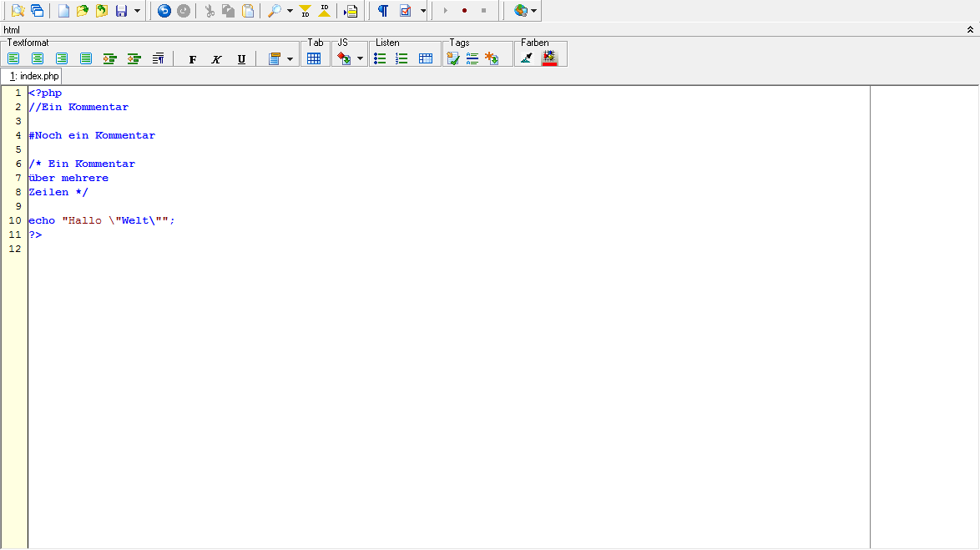Viewport: 980px width, 550px height.
Task: Expand the browser preview dropdown arrow
Action: coord(533,12)
